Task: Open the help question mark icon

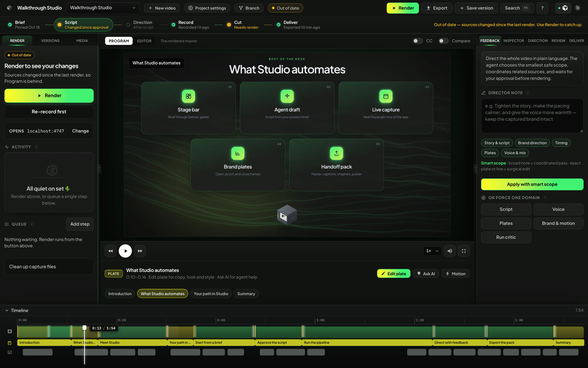Action: pos(542,8)
